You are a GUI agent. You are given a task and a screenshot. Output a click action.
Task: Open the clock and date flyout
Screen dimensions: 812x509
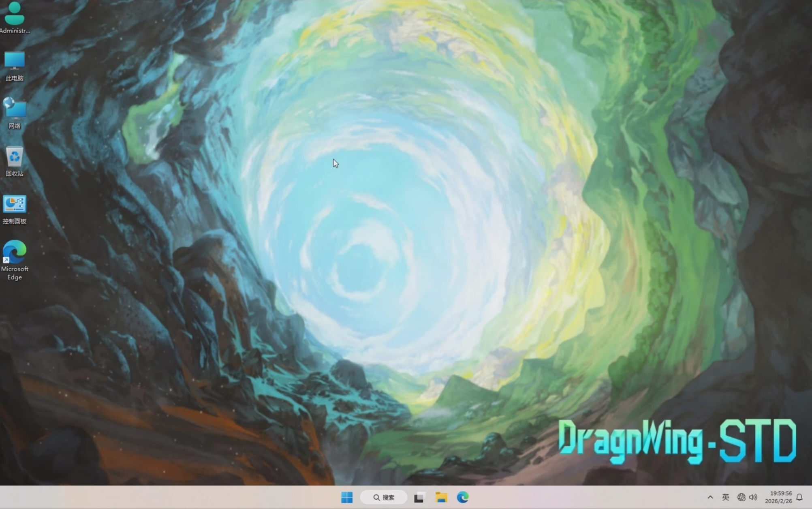point(778,497)
